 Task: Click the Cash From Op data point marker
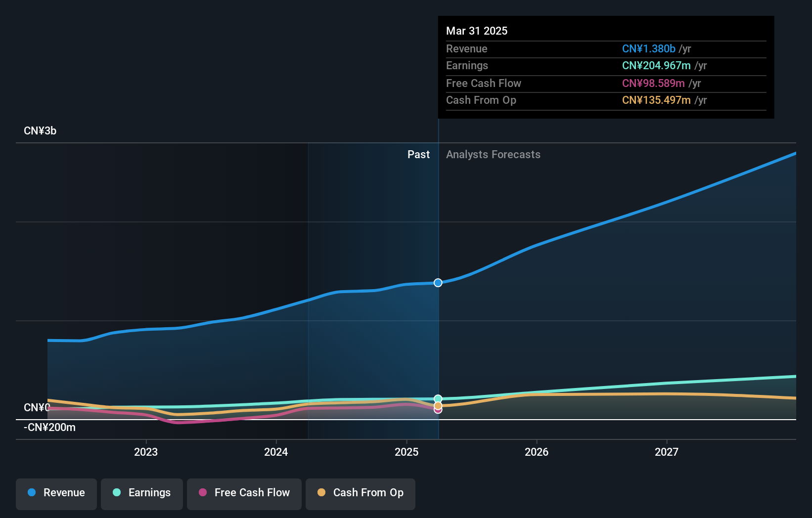click(x=438, y=406)
